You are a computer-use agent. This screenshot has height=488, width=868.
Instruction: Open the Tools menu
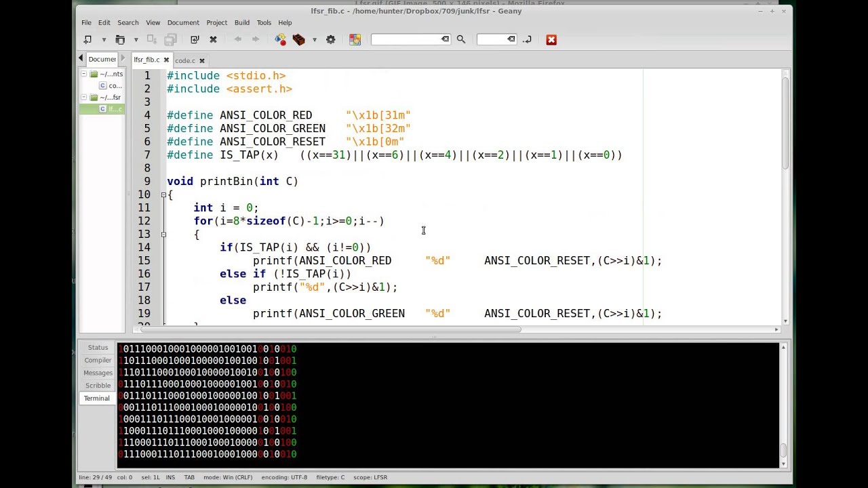click(x=264, y=22)
